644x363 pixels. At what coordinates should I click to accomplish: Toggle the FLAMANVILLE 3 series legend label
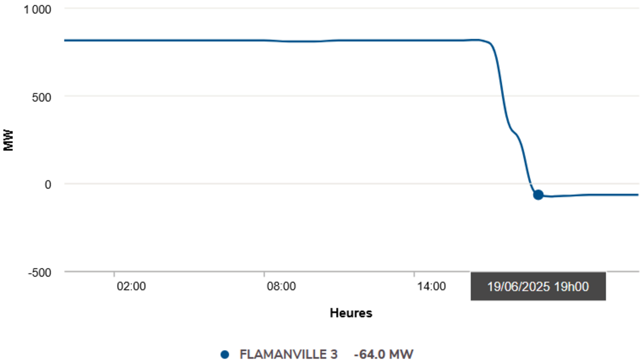pos(289,354)
